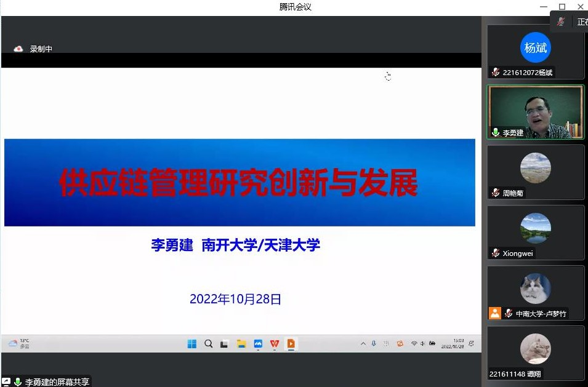Open the WPS Office icon in taskbar

click(x=275, y=344)
